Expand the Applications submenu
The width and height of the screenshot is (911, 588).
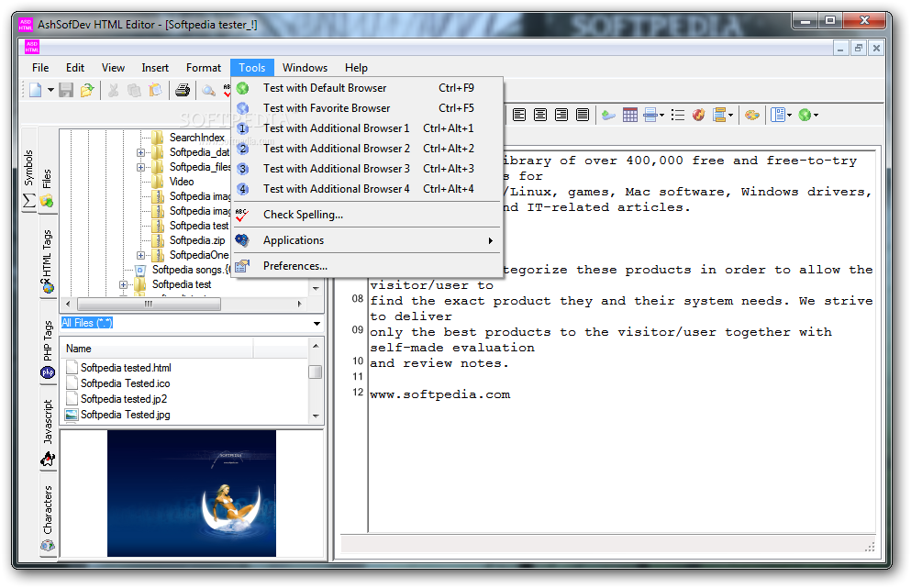coord(367,240)
